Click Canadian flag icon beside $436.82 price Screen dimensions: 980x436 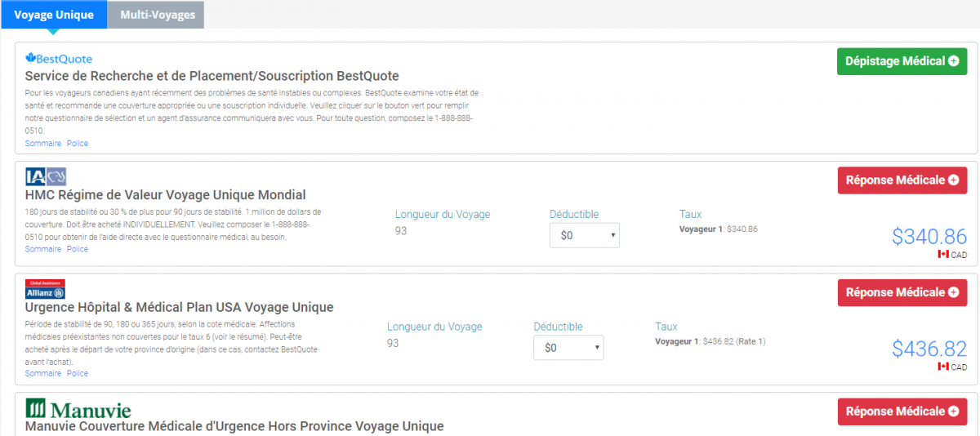click(x=943, y=367)
